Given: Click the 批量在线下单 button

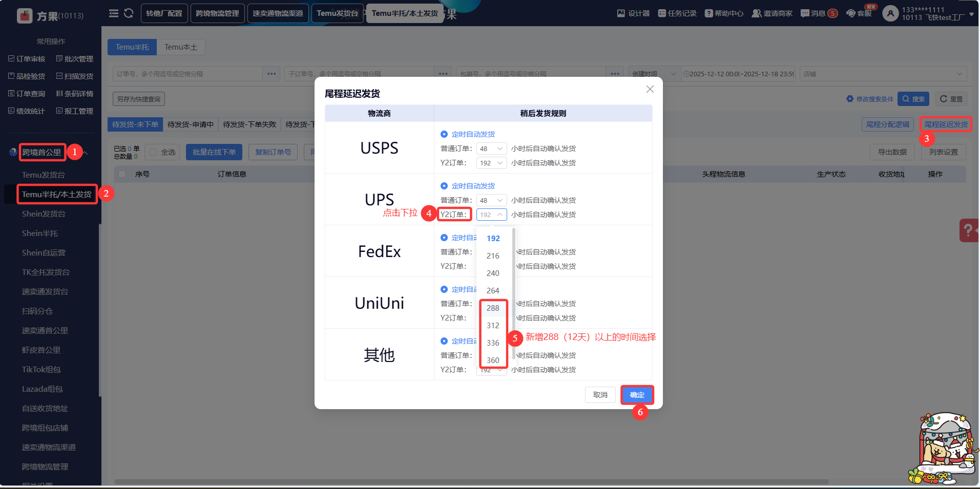Looking at the screenshot, I should [214, 152].
